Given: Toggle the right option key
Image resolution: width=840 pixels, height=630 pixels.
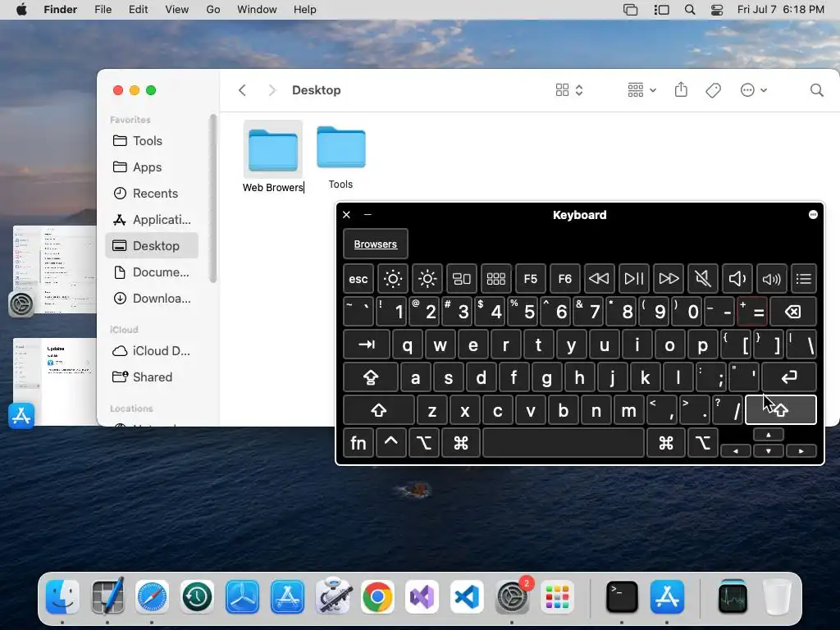Looking at the screenshot, I should point(703,443).
